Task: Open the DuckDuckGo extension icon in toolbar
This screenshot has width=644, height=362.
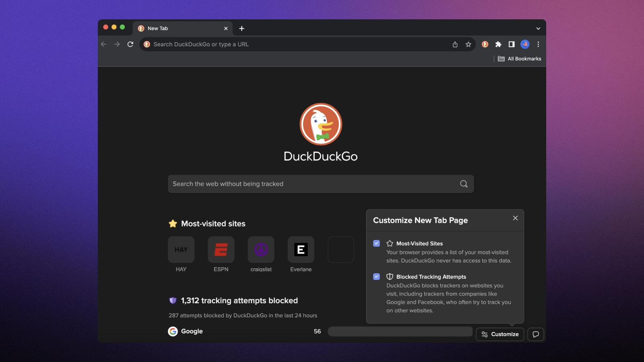Action: click(x=485, y=44)
